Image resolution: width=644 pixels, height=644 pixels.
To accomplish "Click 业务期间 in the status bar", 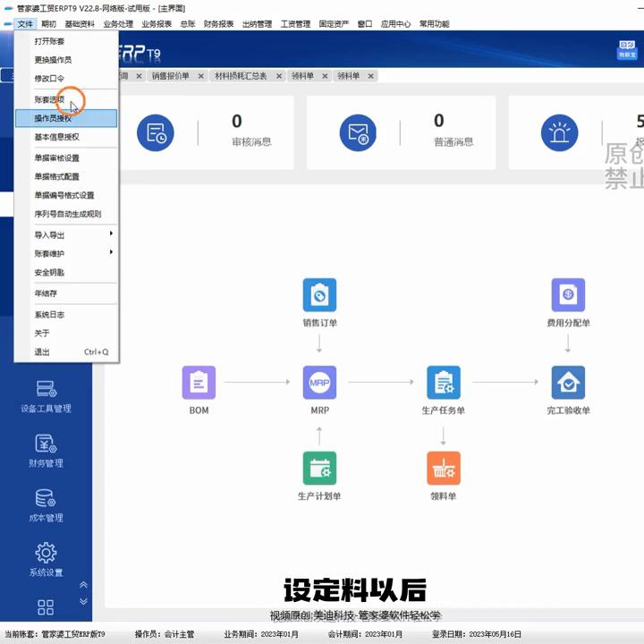I will pyautogui.click(x=261, y=634).
